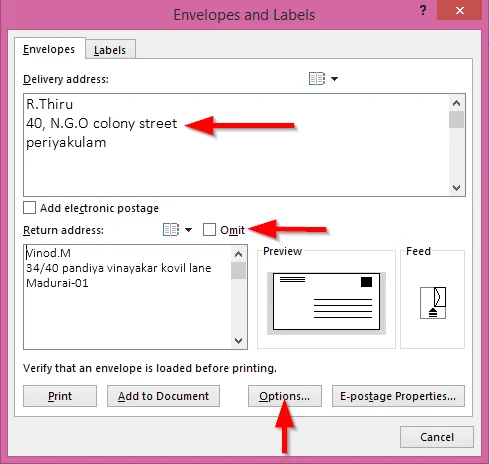Expand return address book dropdown arrow
This screenshot has width=490, height=464.
[188, 230]
